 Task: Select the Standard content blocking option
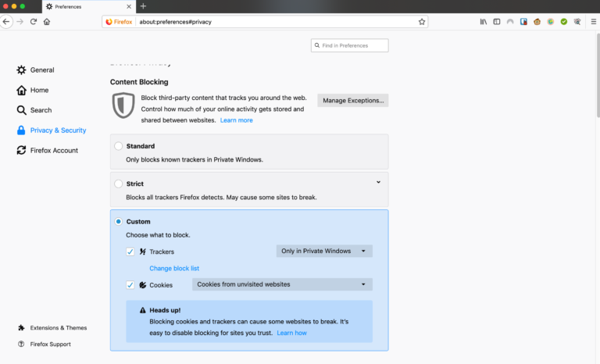tap(119, 146)
